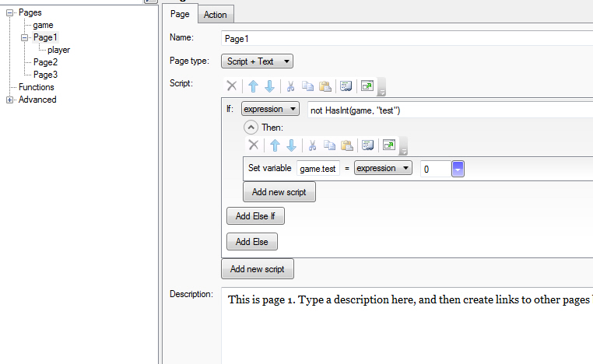
Task: Click code view icon in the top script toolbar
Action: pyautogui.click(x=347, y=86)
